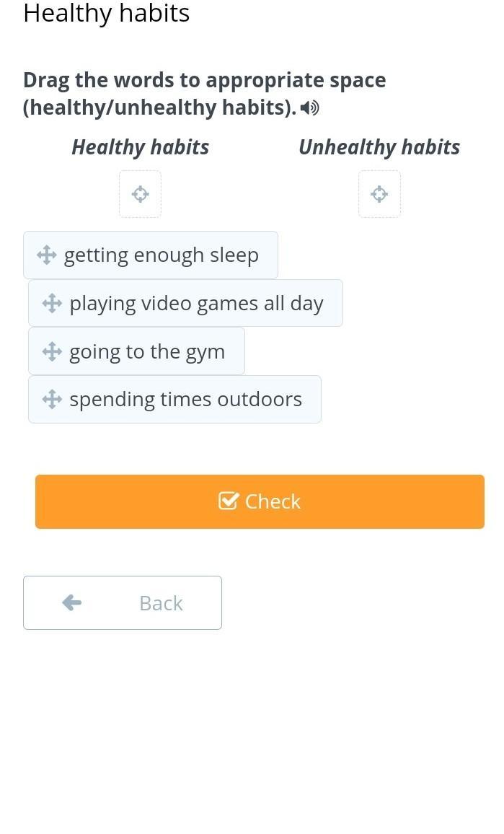Click the Back button label

pyautogui.click(x=161, y=603)
